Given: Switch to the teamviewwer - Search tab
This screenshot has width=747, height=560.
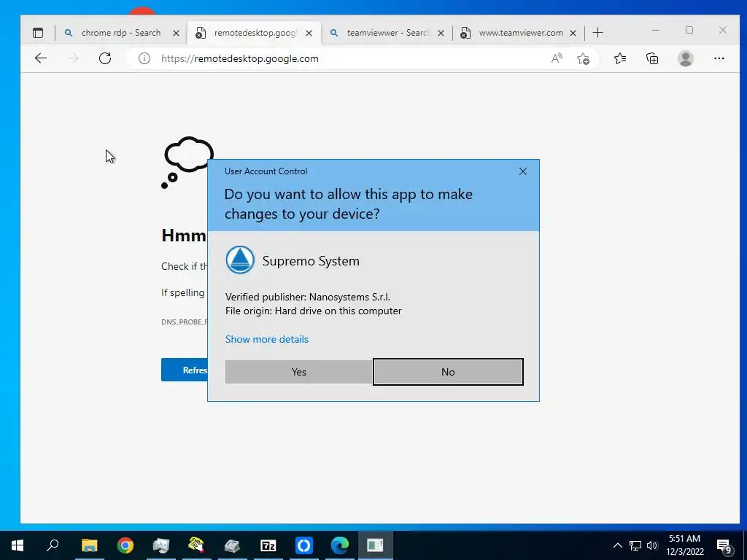Looking at the screenshot, I should pos(388,33).
